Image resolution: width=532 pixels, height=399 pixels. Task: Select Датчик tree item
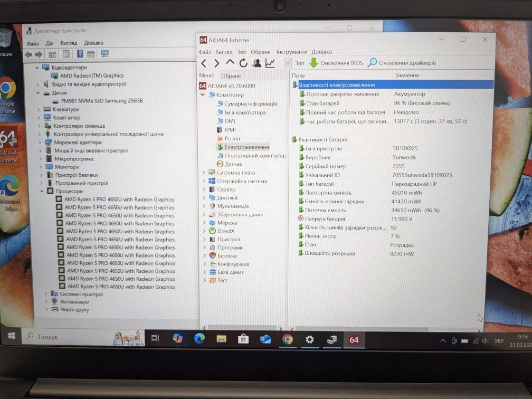coord(233,164)
